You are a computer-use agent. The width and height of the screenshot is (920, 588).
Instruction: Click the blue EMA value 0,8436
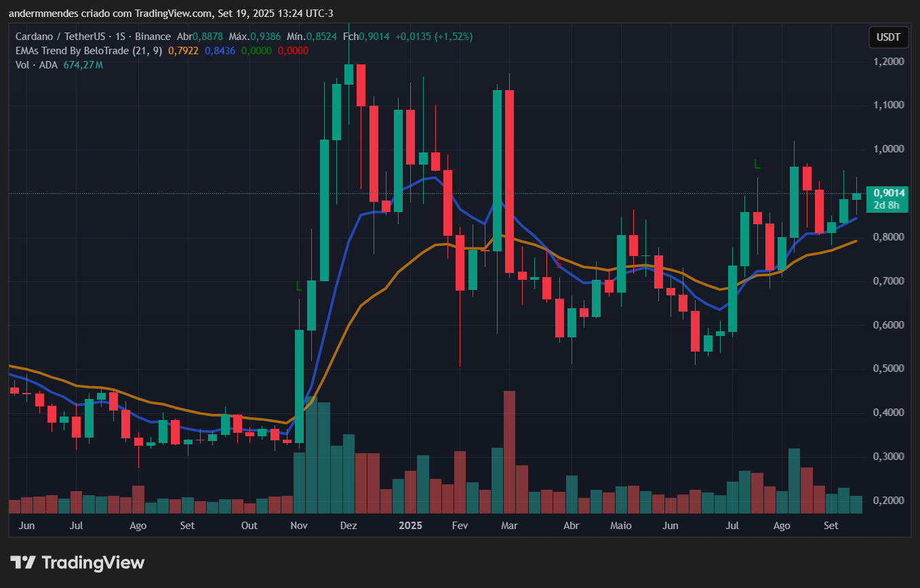tap(219, 51)
